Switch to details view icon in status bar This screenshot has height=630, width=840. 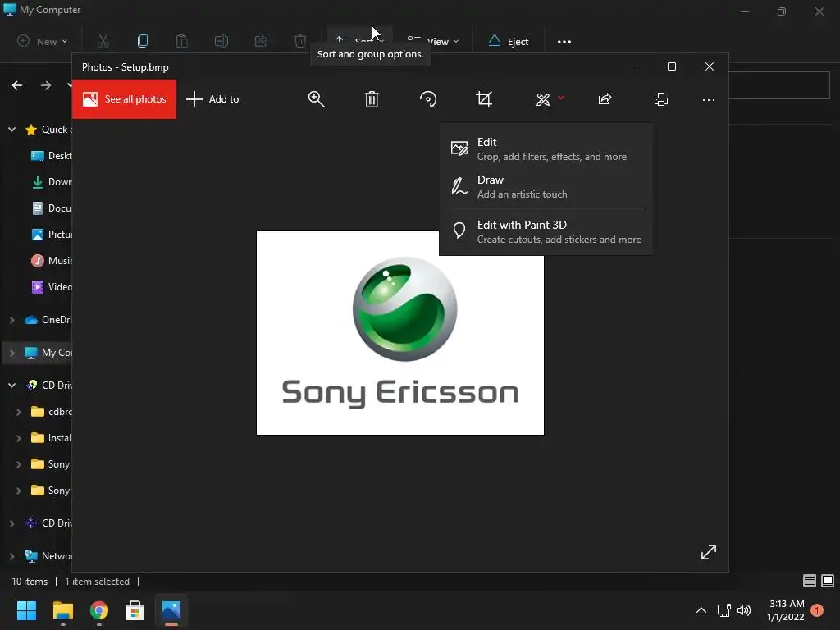[810, 581]
